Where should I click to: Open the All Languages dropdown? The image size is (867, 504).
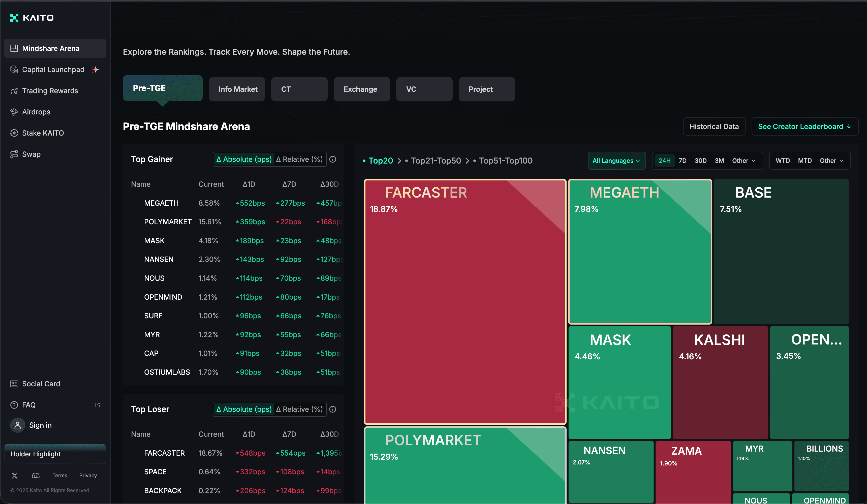point(616,161)
